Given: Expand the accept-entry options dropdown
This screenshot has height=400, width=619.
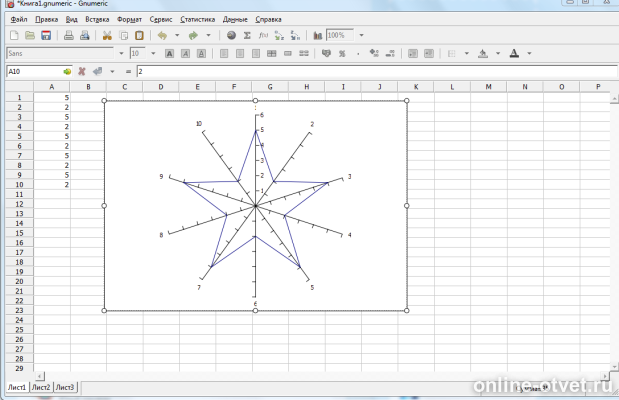Looking at the screenshot, I should tap(112, 71).
